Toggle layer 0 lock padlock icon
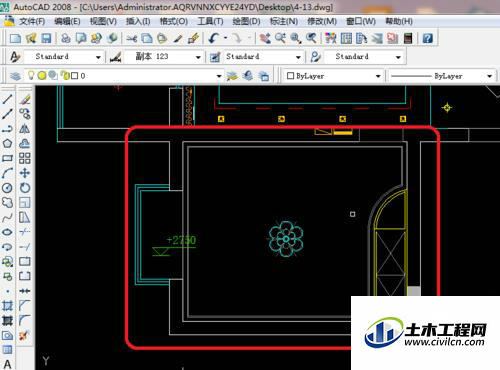This screenshot has height=370, width=500. pyautogui.click(x=65, y=76)
